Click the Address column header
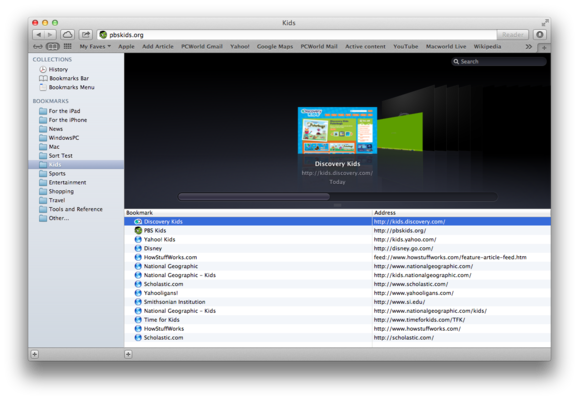This screenshot has width=579, height=400. (462, 213)
